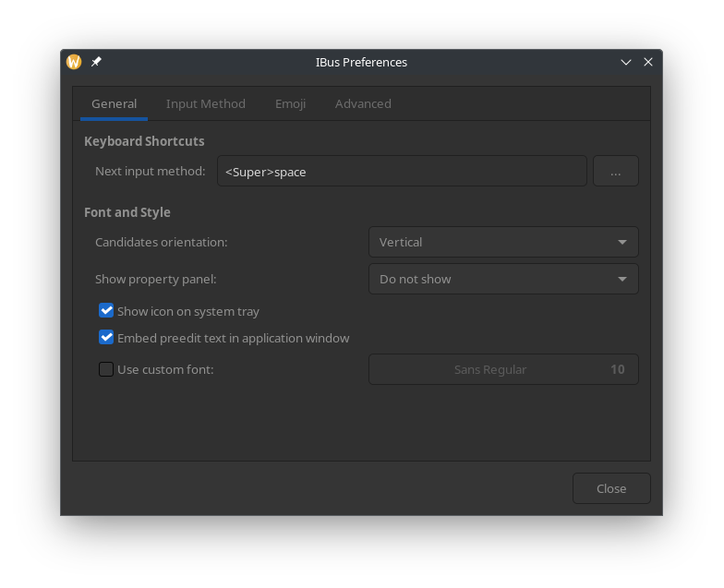Click the IBus app icon in title bar
This screenshot has height=588, width=724.
tap(74, 62)
